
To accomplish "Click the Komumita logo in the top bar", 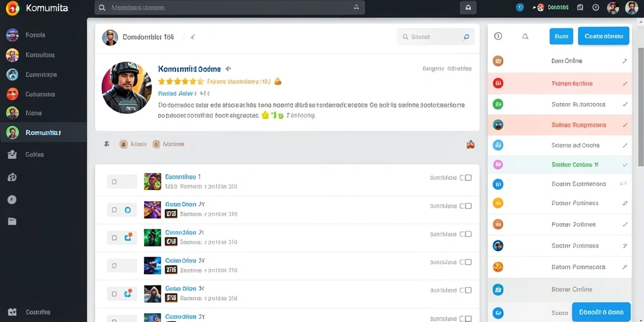I will [x=13, y=8].
